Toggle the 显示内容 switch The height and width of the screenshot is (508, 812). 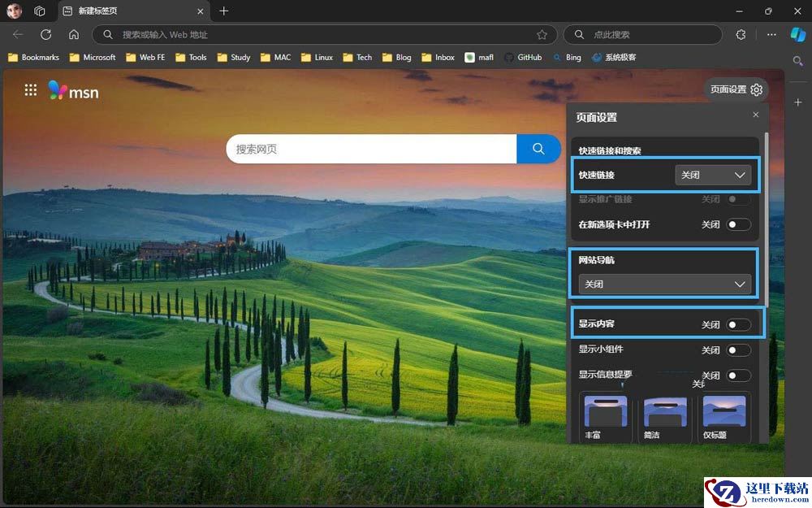pyautogui.click(x=738, y=324)
